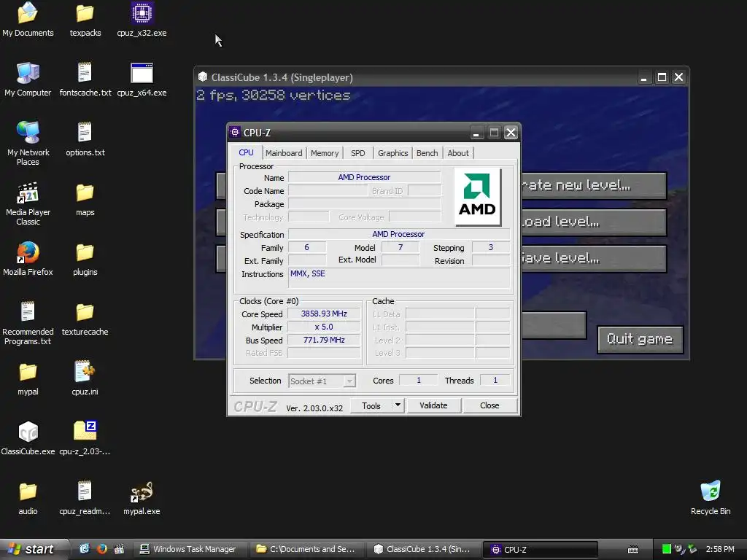
Task: Click the Multiplier x 5.0 value
Action: pyautogui.click(x=324, y=327)
